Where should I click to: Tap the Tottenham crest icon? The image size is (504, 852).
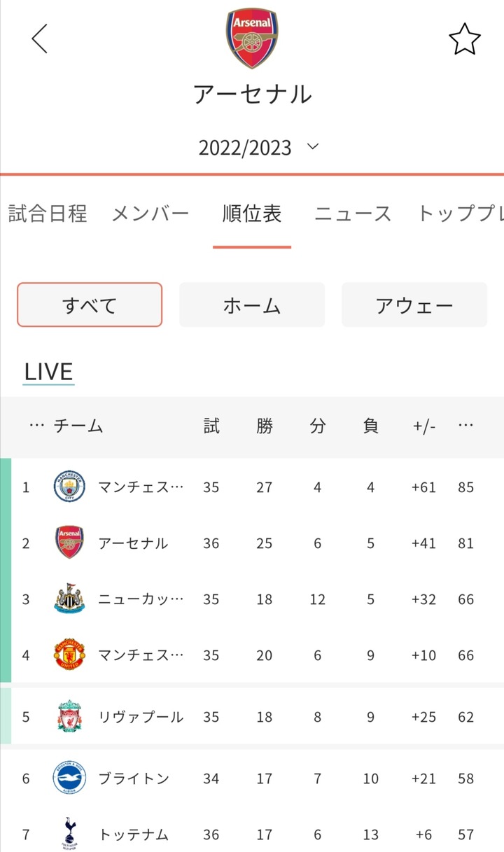point(69,834)
